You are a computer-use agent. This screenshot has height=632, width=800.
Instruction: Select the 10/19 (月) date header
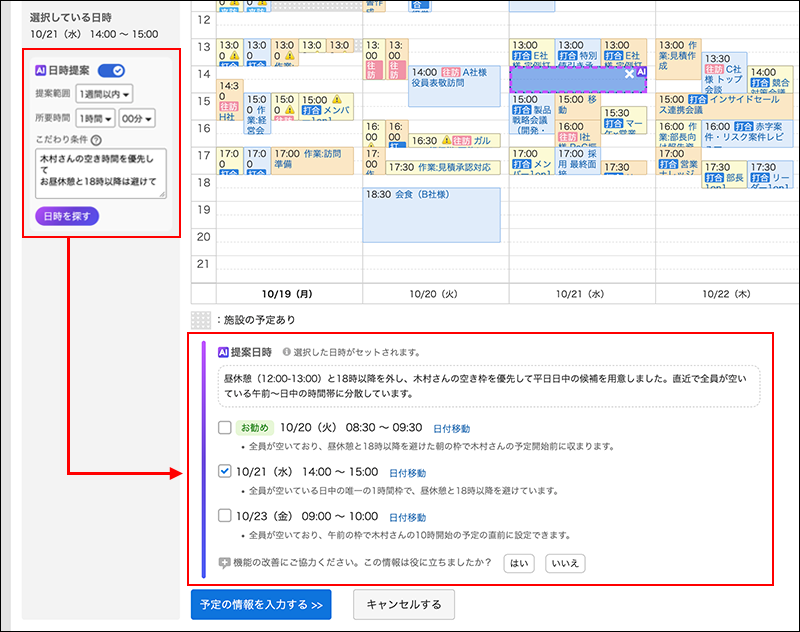pyautogui.click(x=287, y=294)
